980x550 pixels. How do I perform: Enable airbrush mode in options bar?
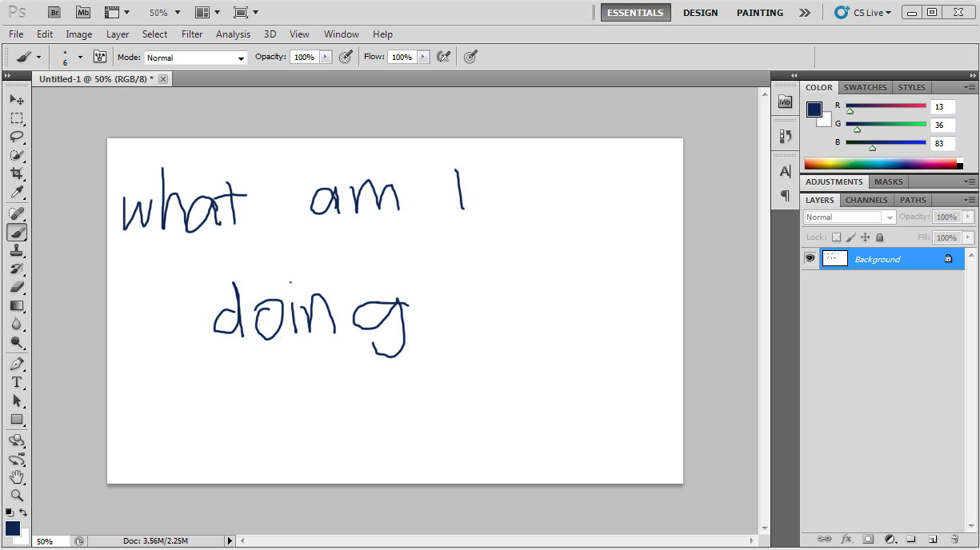tap(442, 57)
